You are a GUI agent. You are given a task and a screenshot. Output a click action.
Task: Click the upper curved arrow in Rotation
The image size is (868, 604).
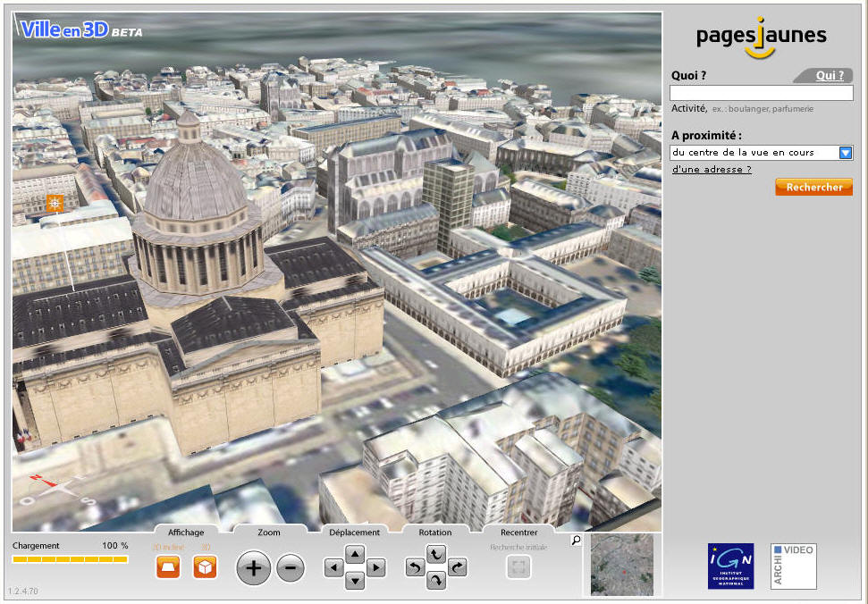(x=435, y=554)
